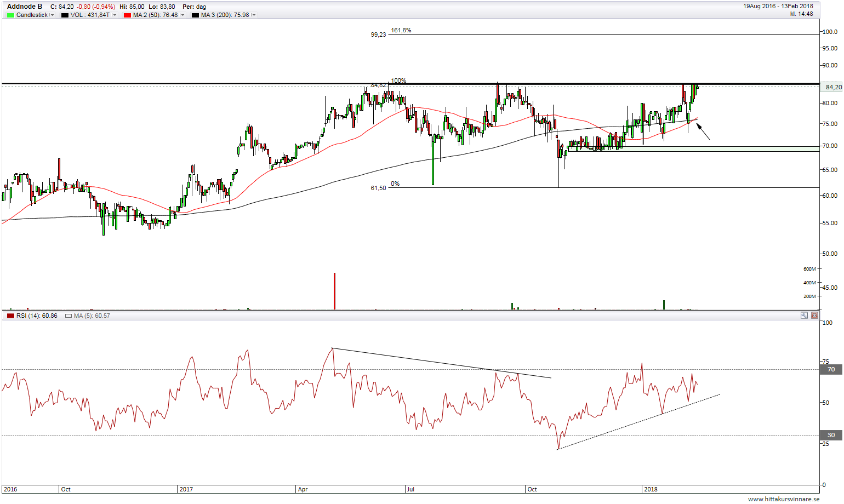844x504 pixels.
Task: Click the period label 'dag'
Action: (x=201, y=7)
